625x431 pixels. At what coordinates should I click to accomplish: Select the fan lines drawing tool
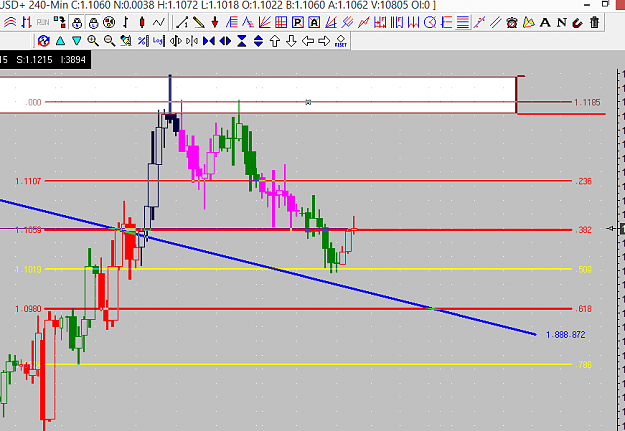click(265, 22)
